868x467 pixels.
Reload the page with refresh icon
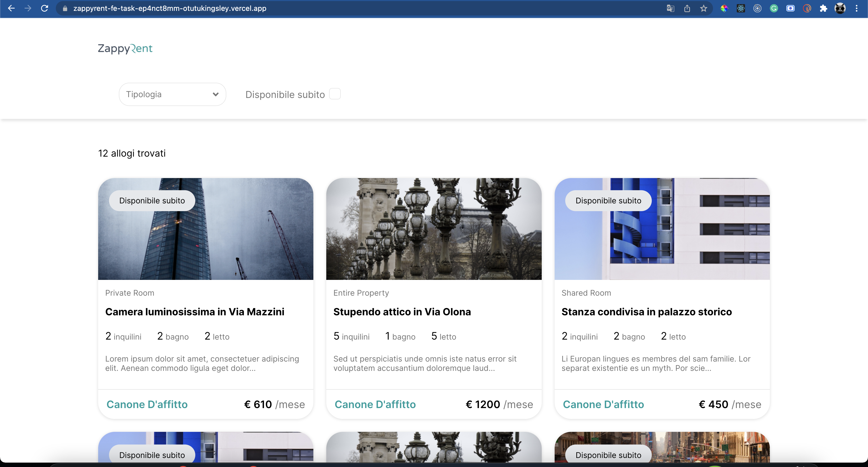(44, 9)
